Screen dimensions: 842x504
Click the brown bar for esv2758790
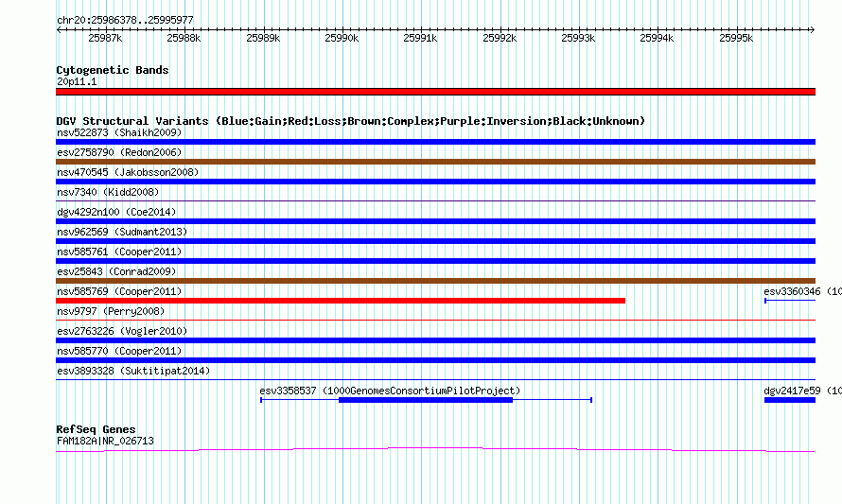click(435, 162)
